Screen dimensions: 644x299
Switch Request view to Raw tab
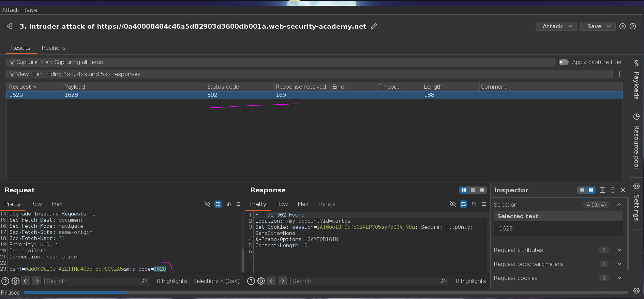36,204
